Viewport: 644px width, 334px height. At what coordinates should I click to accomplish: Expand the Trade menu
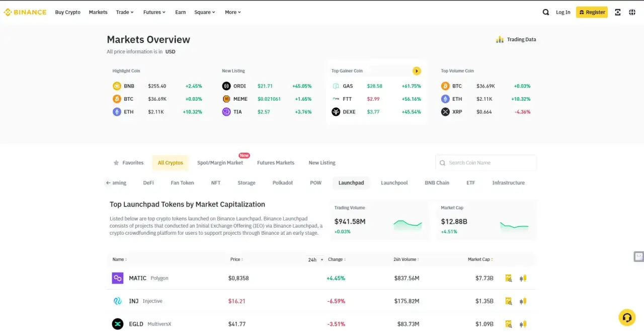(x=125, y=12)
